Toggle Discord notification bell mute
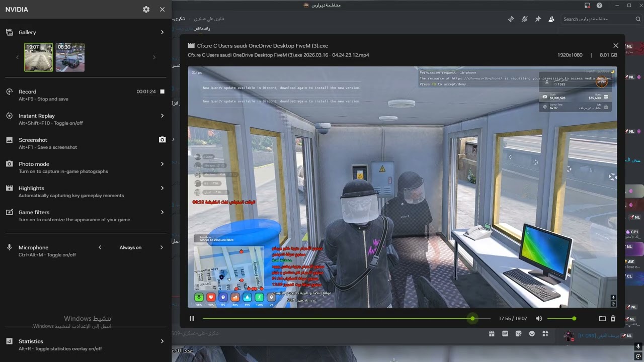Screen dimensions: 644x362 tap(524, 19)
